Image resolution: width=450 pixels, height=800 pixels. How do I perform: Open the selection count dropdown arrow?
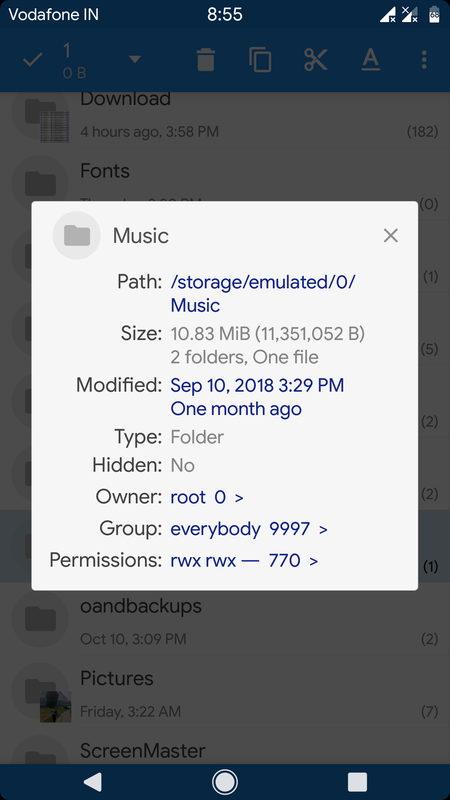[135, 60]
